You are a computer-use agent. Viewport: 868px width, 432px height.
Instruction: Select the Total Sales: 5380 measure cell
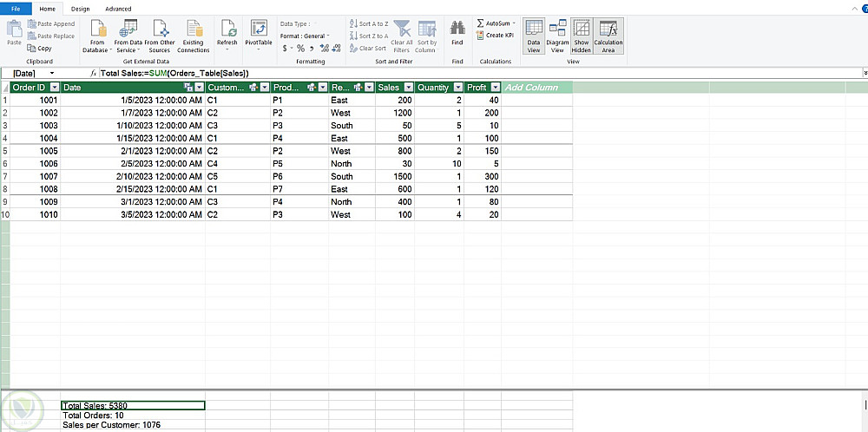[133, 405]
